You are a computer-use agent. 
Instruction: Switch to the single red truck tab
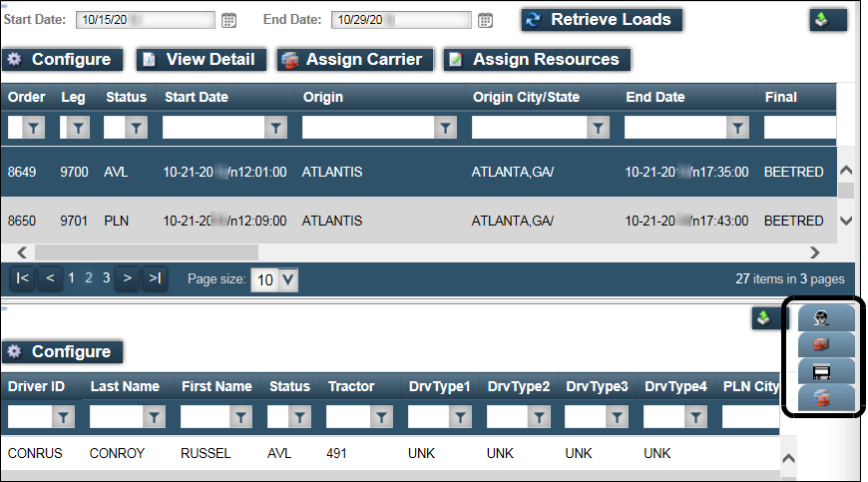click(x=826, y=344)
